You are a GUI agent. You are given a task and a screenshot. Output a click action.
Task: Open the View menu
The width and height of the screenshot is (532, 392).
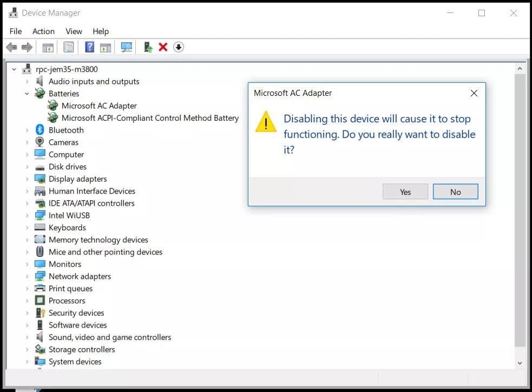tap(74, 31)
